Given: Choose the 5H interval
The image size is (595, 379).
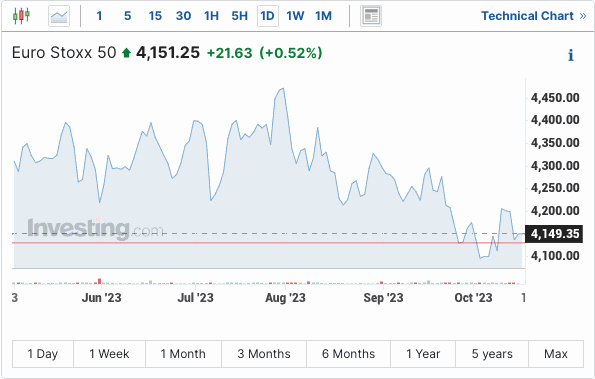Looking at the screenshot, I should pos(239,16).
